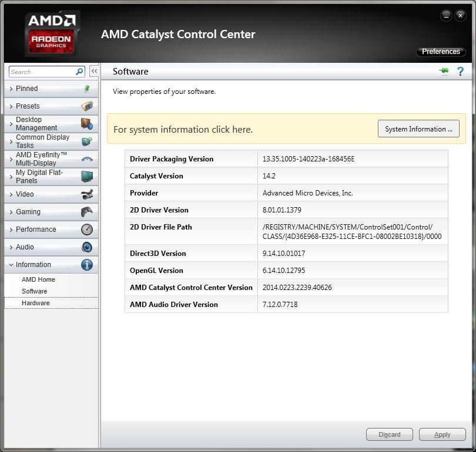Click the Catalyst Version value 14.2
The image size is (476, 452).
pos(269,176)
